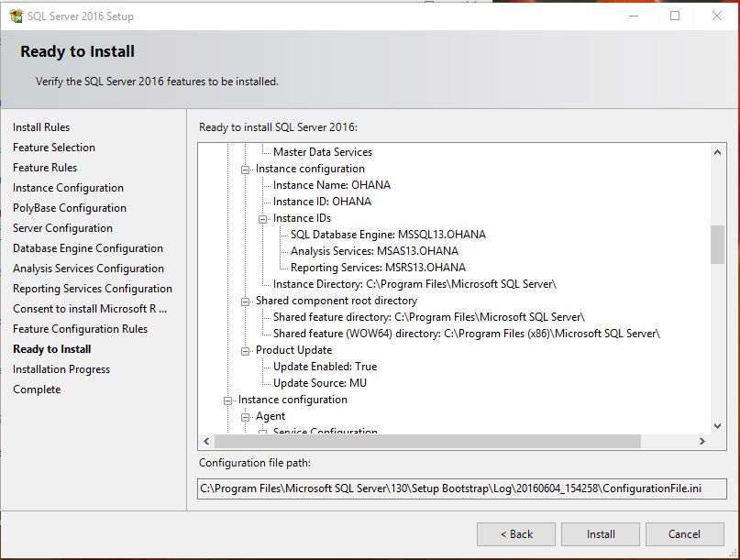Click the scroll down arrow in summary pane

(718, 425)
